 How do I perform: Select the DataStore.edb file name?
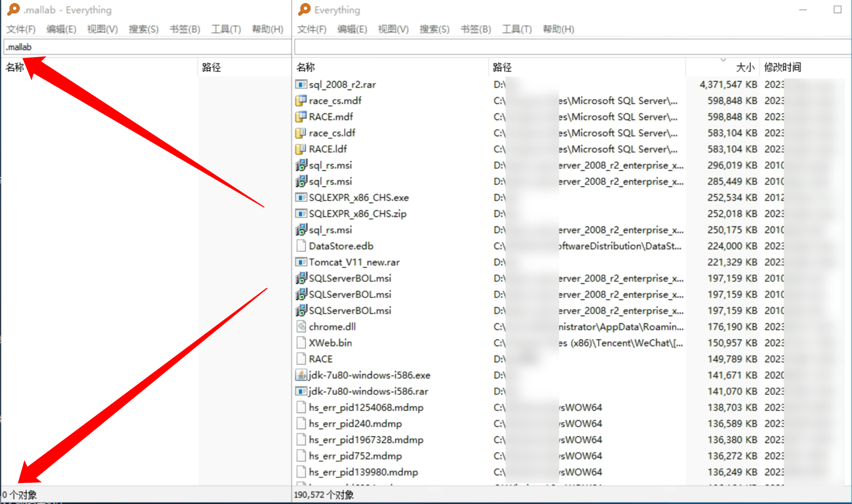tap(341, 246)
